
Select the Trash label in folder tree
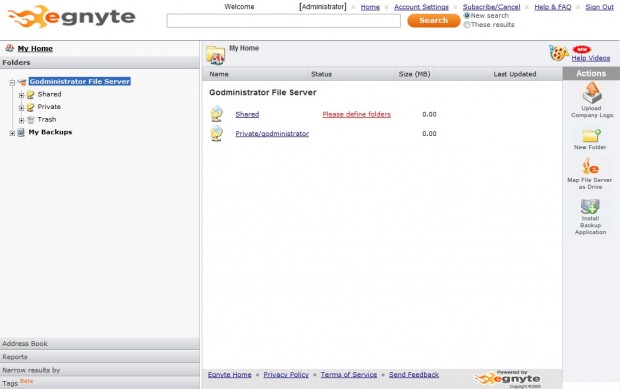[x=47, y=119]
